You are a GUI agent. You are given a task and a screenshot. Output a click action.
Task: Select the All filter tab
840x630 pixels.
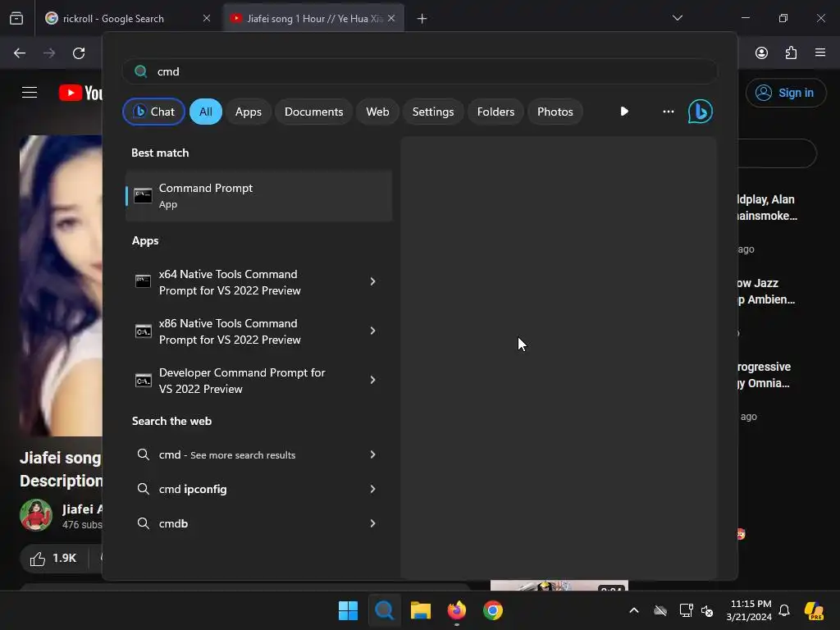click(206, 112)
